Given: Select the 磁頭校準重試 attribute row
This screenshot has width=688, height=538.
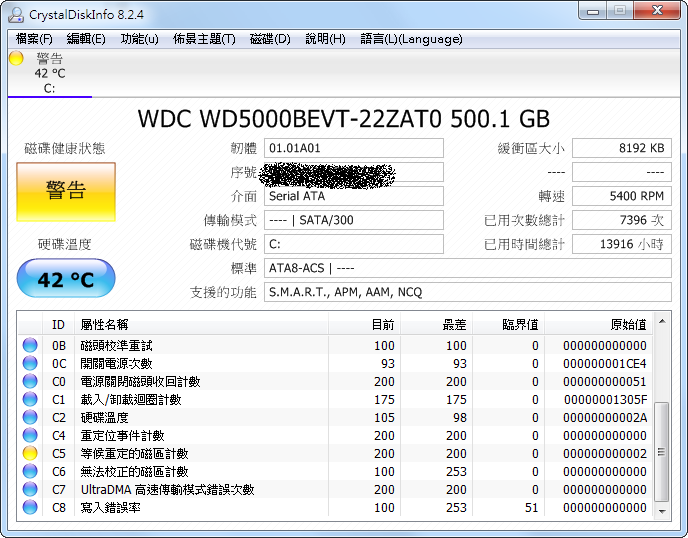Looking at the screenshot, I should (335, 345).
